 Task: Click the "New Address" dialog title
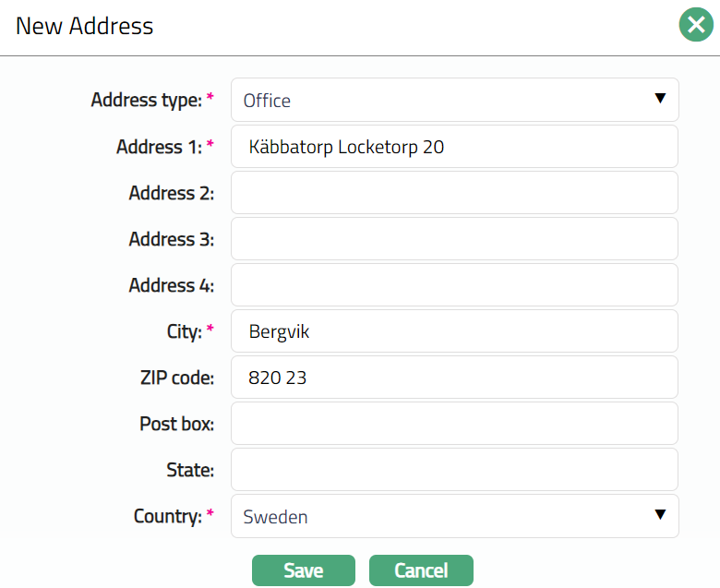click(85, 26)
